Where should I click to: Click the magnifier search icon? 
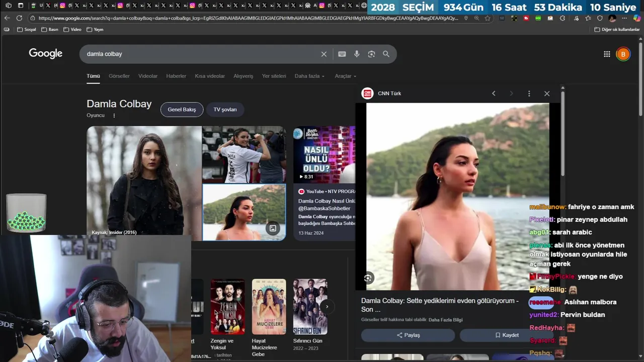click(386, 54)
